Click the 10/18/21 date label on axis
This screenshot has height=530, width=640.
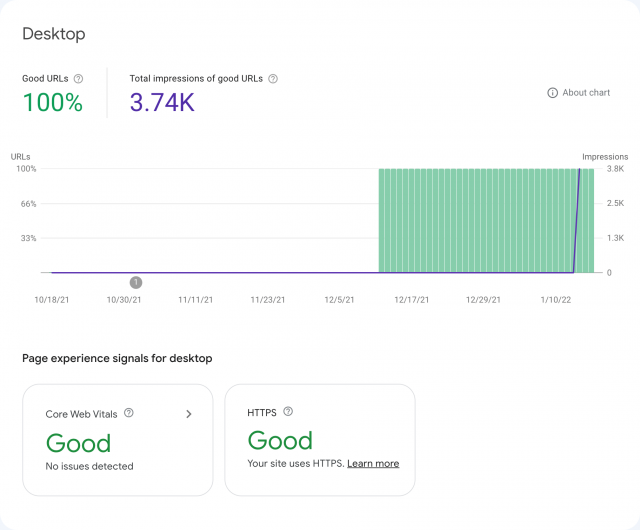tap(52, 299)
